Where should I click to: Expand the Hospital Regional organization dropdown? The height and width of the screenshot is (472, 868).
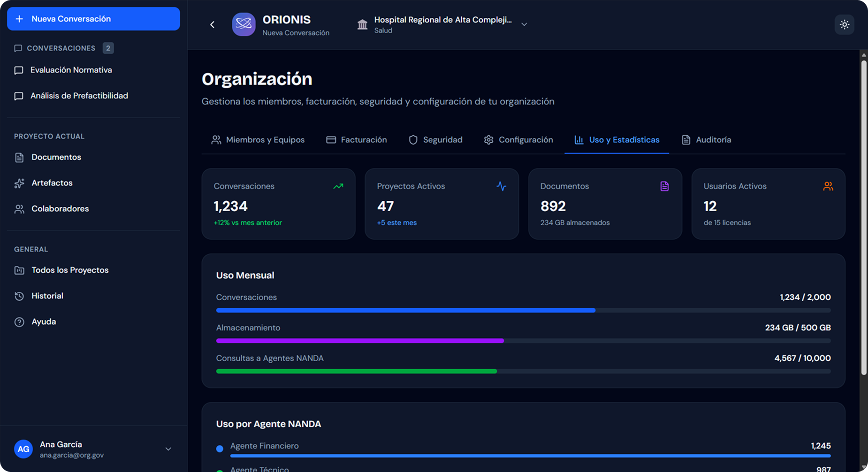524,24
